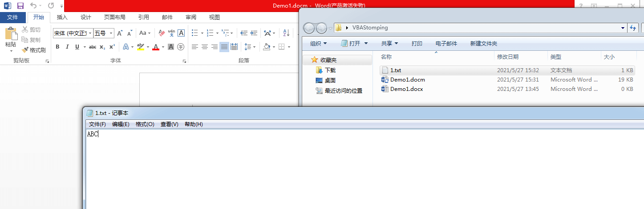Open the borders dropdown arrow
Image resolution: width=644 pixels, height=209 pixels.
pos(289,47)
